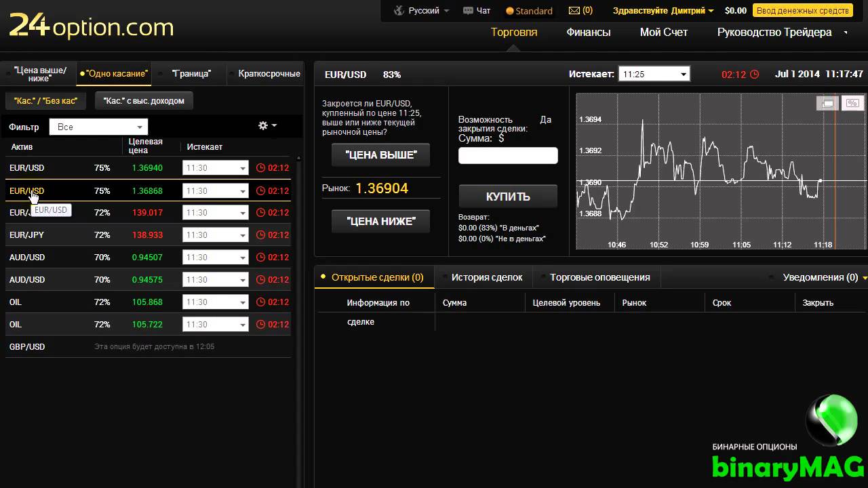
Task: Open the Мой Счет menu
Action: tap(664, 32)
